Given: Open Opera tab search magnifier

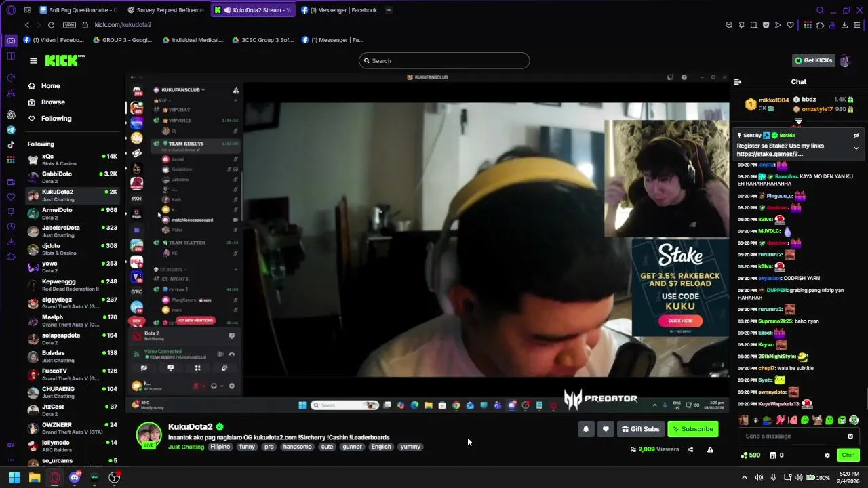Looking at the screenshot, I should (x=820, y=10).
